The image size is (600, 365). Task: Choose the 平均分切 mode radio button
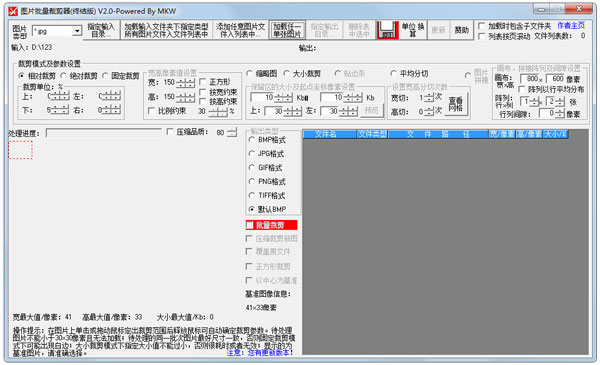click(393, 73)
